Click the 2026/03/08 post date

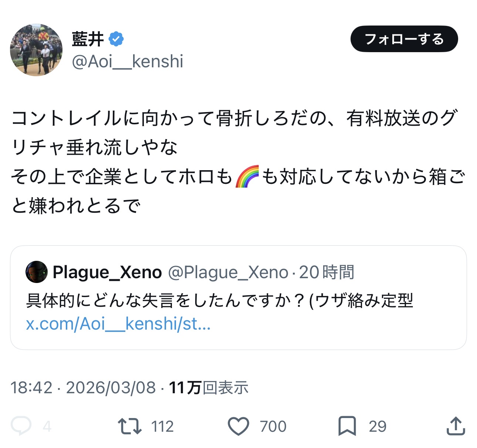click(x=111, y=387)
